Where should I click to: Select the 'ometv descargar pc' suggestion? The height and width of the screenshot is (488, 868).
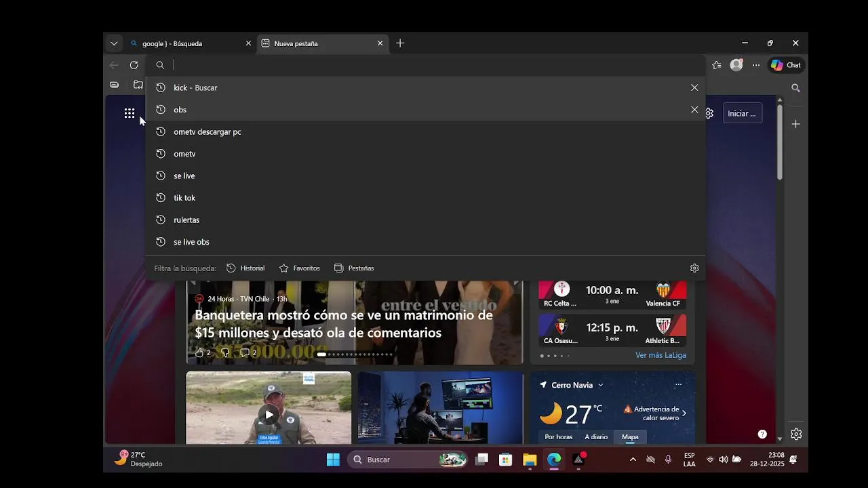pos(425,131)
